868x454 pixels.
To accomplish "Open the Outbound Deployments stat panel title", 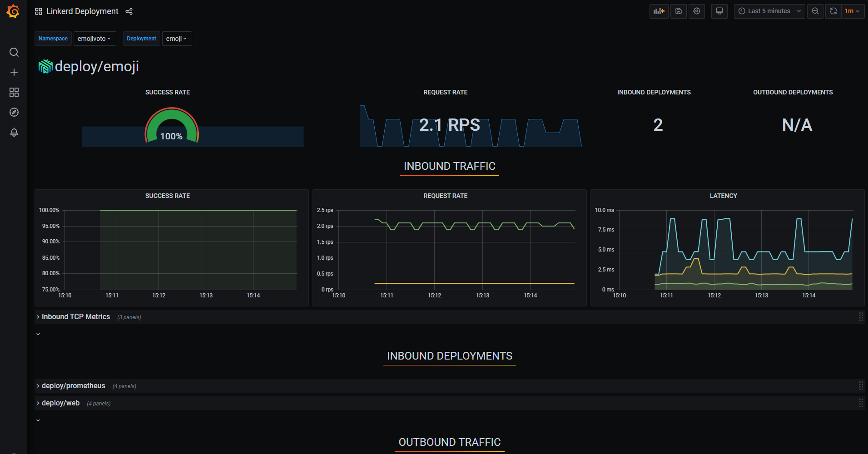I will coord(793,92).
